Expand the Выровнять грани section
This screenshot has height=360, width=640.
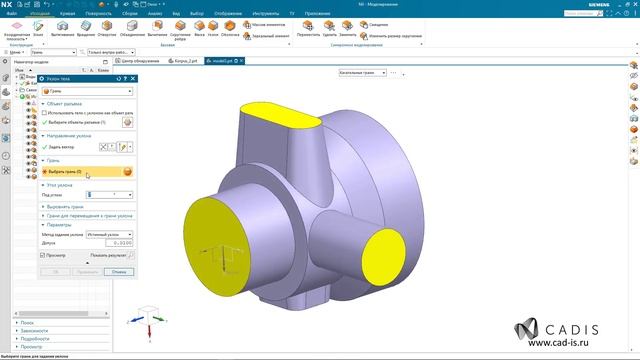click(x=43, y=207)
